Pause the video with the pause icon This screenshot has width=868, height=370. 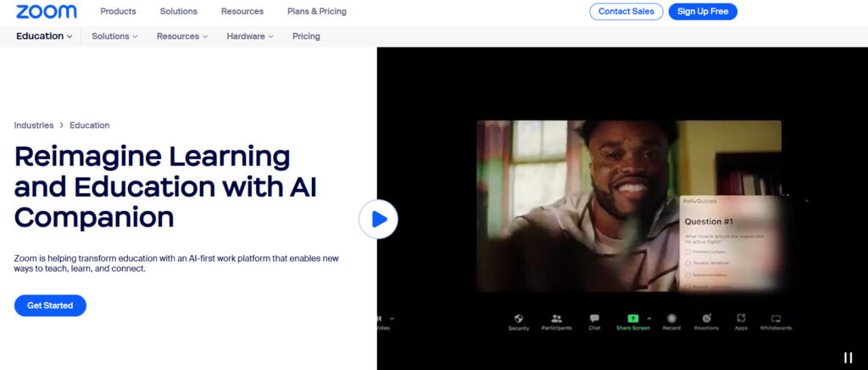848,357
